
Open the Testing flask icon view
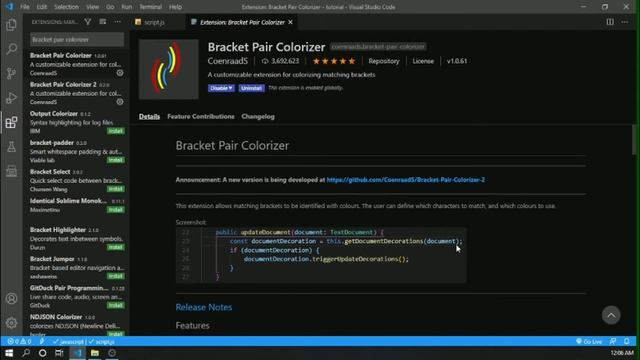[x=11, y=147]
